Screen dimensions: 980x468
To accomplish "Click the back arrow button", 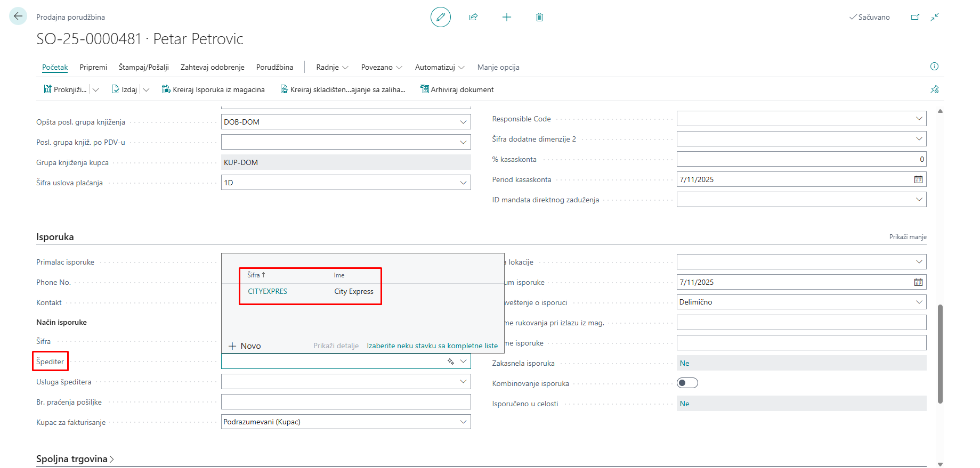I will 18,17.
